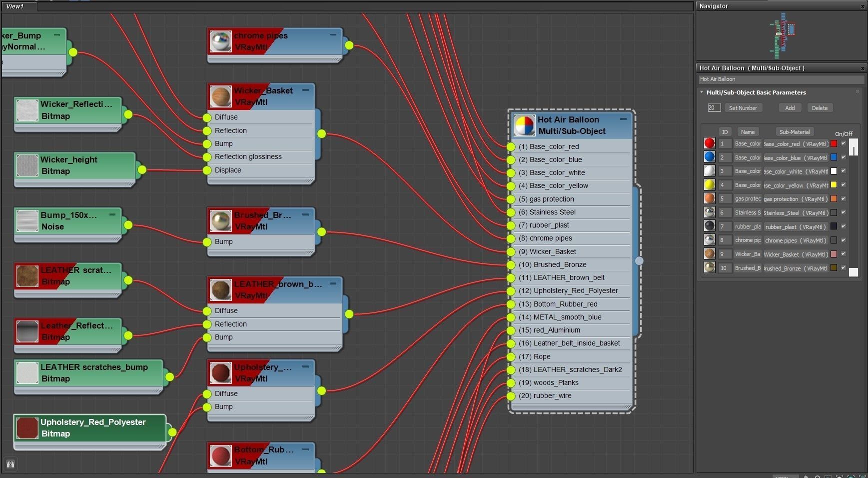This screenshot has height=478, width=868.
Task: Collapse the Hot Air Balloon node
Action: coord(623,119)
